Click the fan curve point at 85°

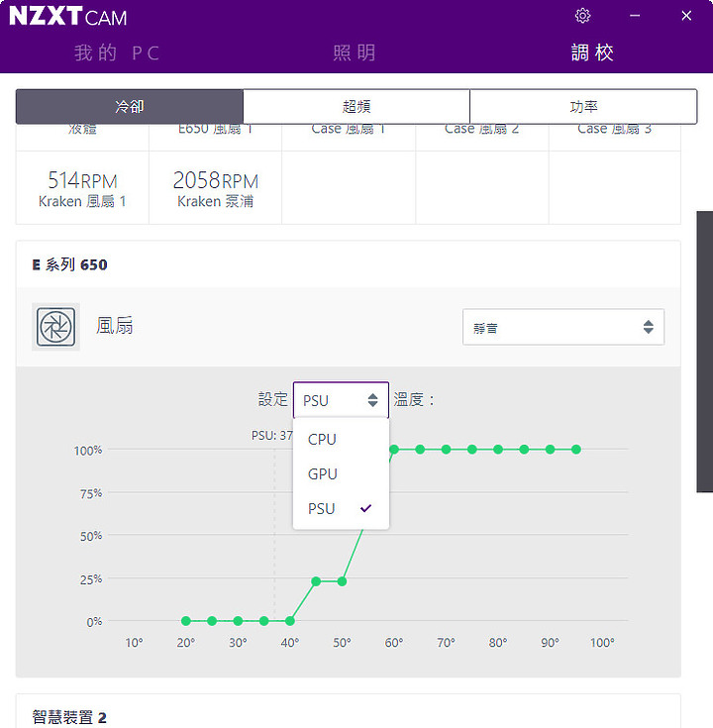524,450
